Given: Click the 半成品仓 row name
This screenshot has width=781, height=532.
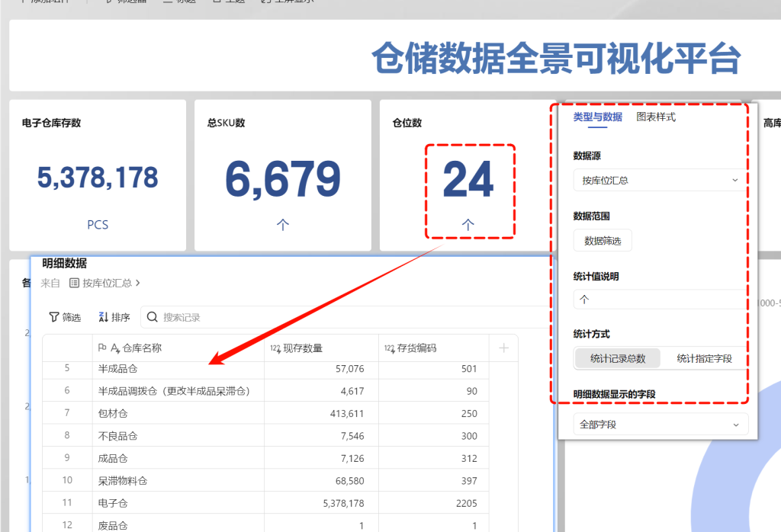Looking at the screenshot, I should (117, 369).
